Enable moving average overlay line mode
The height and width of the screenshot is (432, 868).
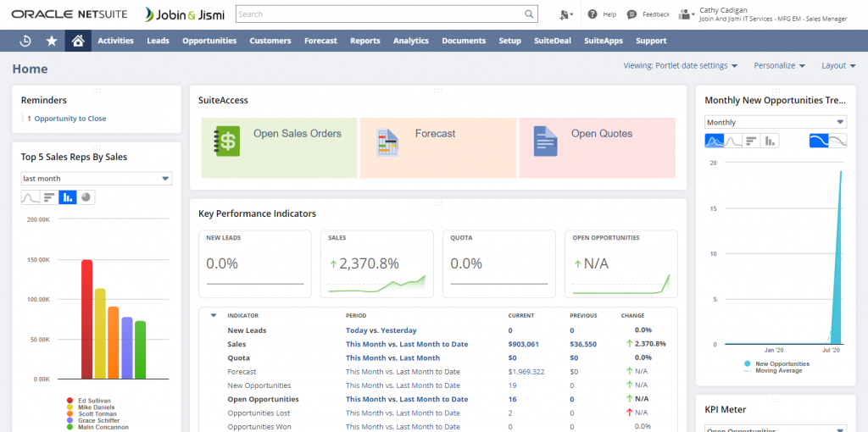tap(837, 141)
